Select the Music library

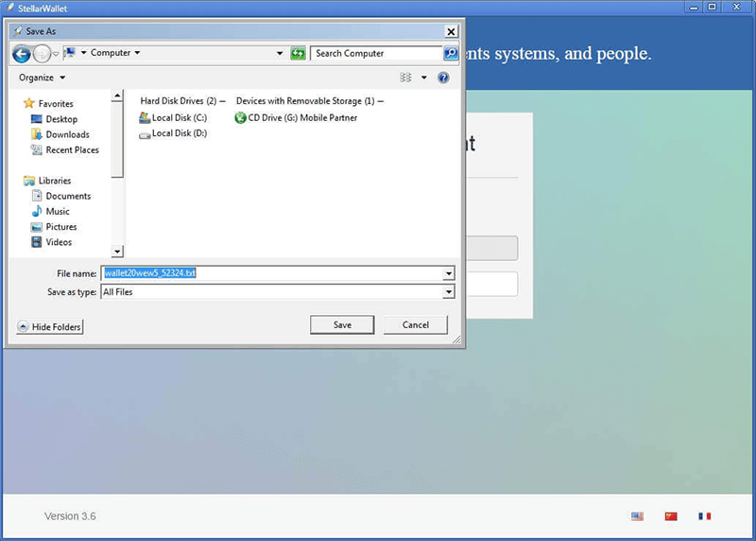[58, 211]
